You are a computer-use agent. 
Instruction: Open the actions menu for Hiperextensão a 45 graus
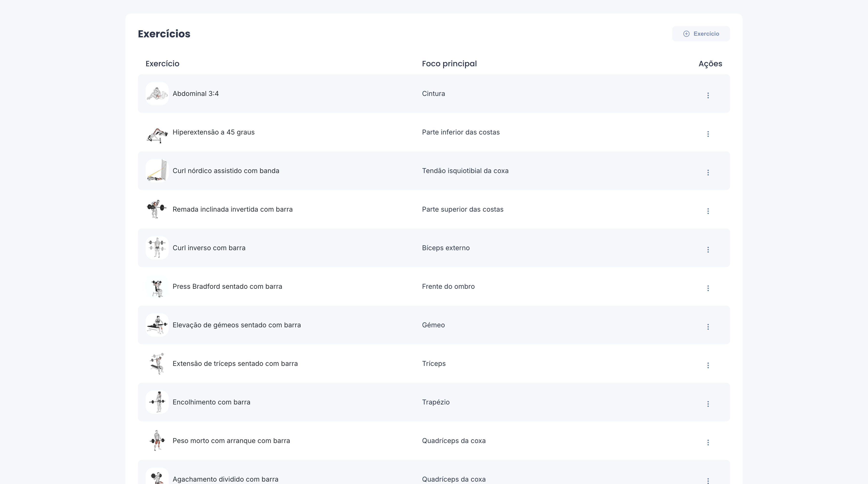click(708, 134)
